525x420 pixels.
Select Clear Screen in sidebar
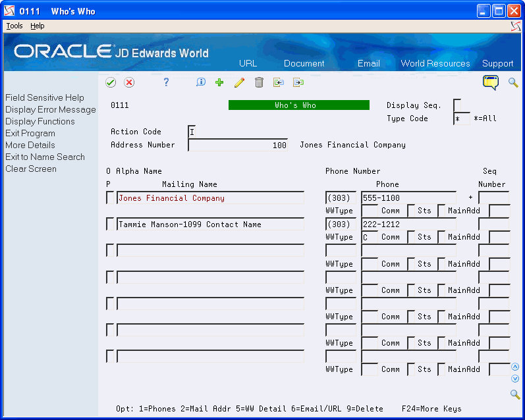pos(31,169)
